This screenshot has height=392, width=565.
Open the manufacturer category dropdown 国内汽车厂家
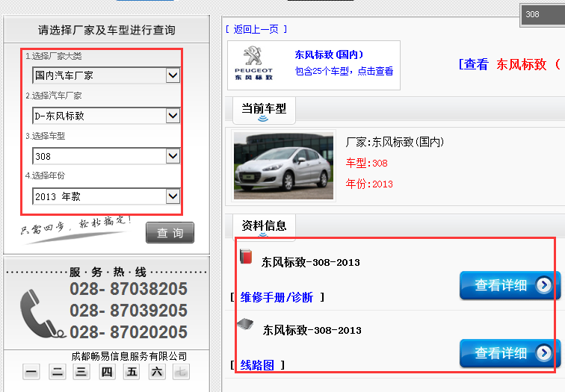pos(106,75)
